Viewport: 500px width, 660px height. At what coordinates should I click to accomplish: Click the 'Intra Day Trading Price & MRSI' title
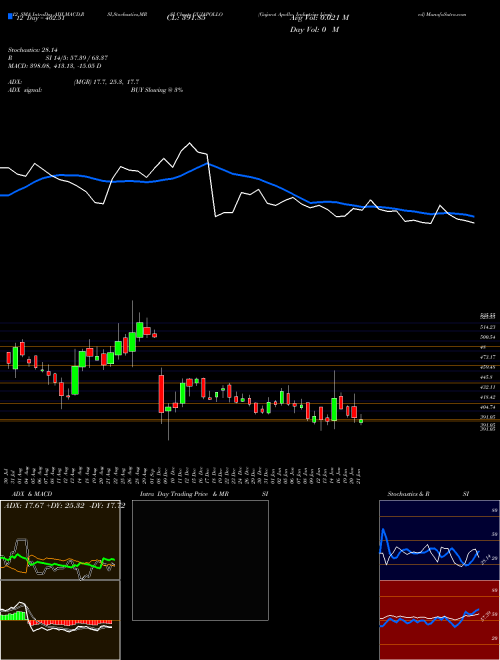(204, 494)
